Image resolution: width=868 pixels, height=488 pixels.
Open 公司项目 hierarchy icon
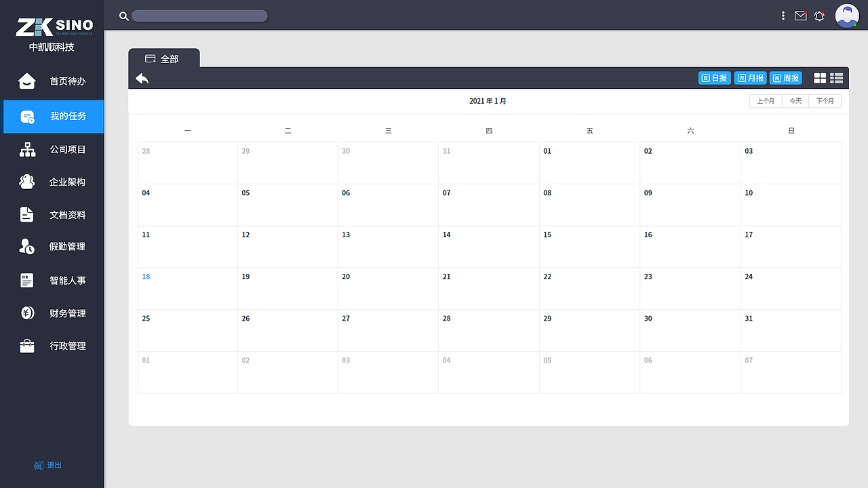click(x=27, y=150)
